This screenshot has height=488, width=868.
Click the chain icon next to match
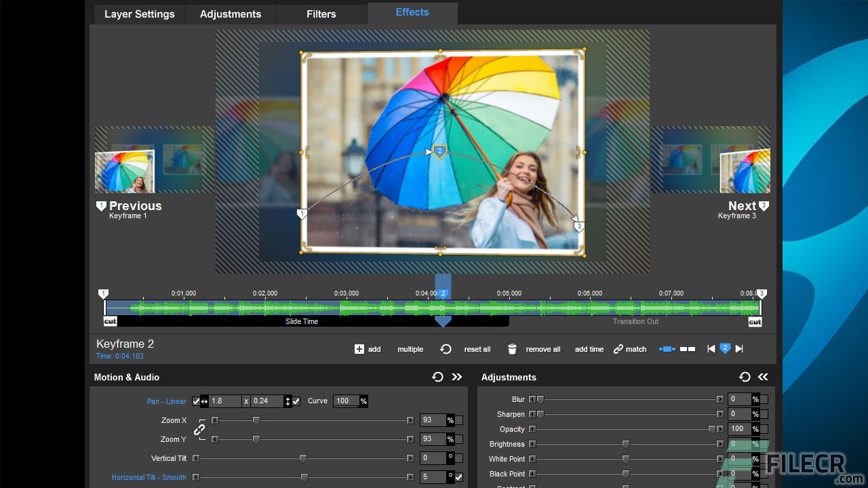point(618,349)
